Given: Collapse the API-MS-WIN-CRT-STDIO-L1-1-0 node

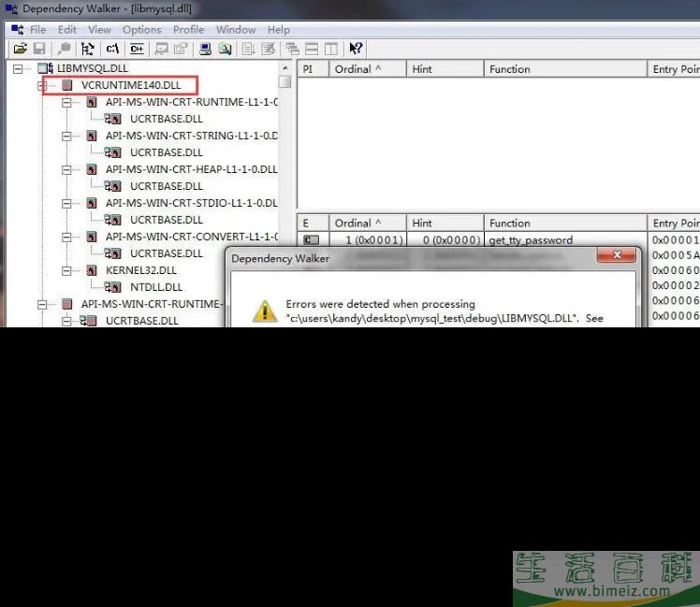Looking at the screenshot, I should (66, 204).
